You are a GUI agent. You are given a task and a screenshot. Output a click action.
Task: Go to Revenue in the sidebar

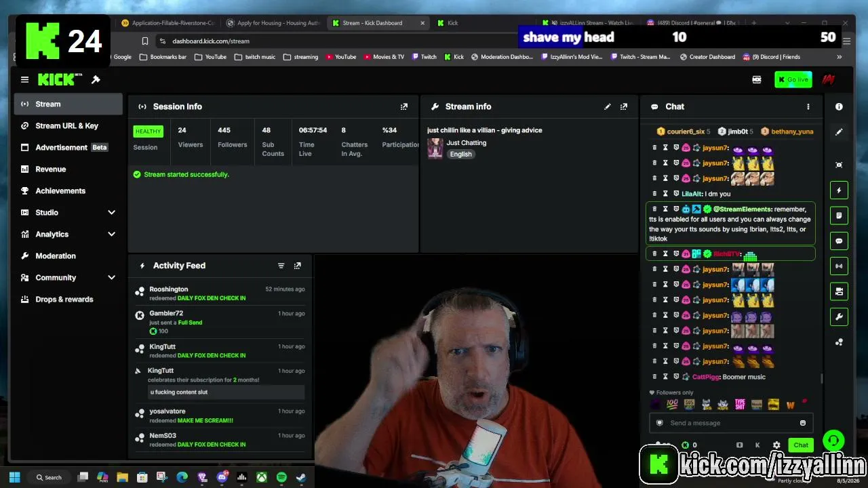(x=68, y=169)
